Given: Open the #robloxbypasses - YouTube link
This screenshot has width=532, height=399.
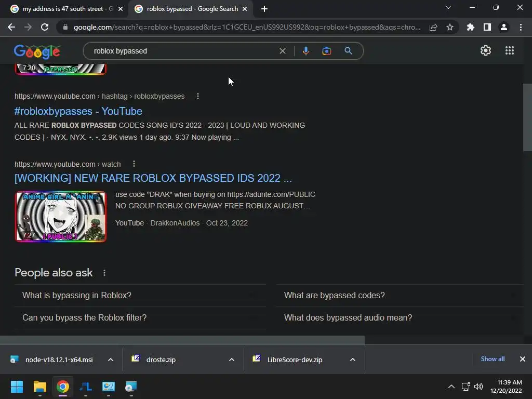Looking at the screenshot, I should (x=78, y=111).
